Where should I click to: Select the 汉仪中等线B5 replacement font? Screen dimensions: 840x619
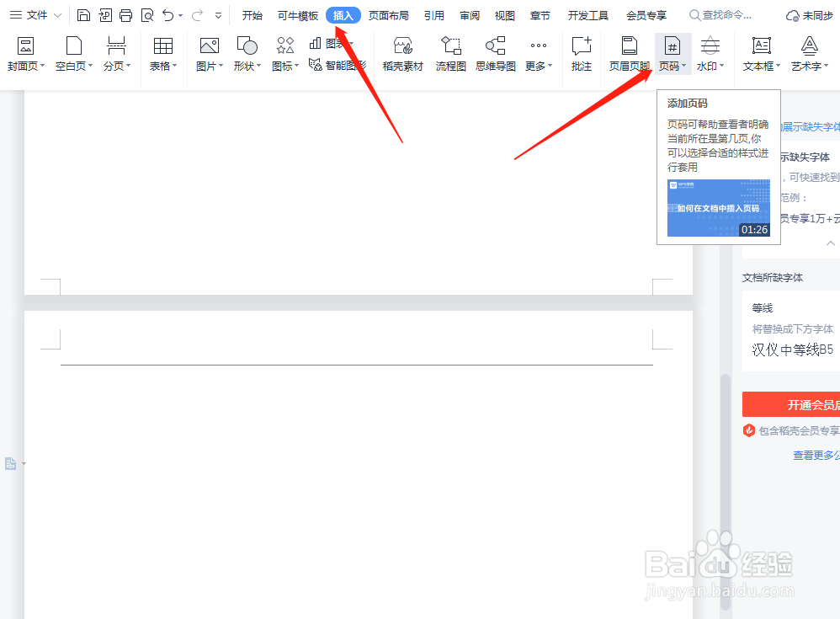click(x=792, y=350)
